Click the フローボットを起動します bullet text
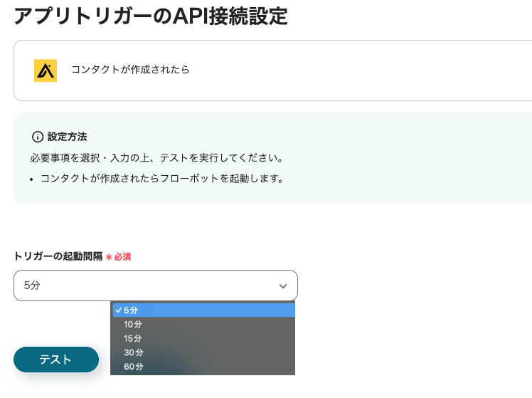Viewport: 532px width, 398px height. coord(162,179)
